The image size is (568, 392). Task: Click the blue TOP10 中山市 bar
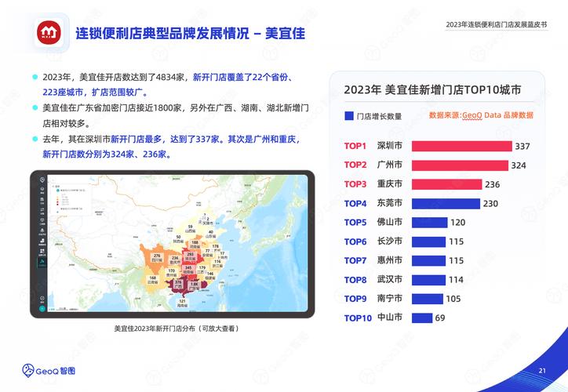click(x=422, y=318)
